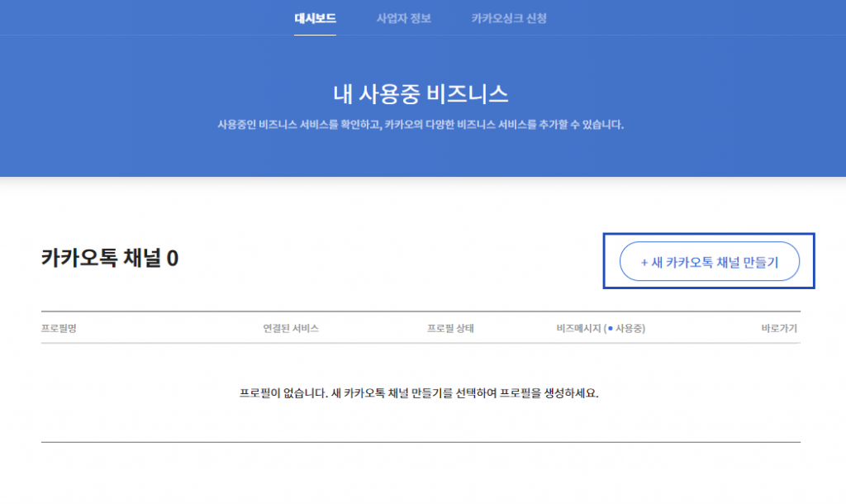Viewport: 846px width, 504px height.
Task: Click the 새 카카오톡 채널 만들기 button
Action: point(710,262)
